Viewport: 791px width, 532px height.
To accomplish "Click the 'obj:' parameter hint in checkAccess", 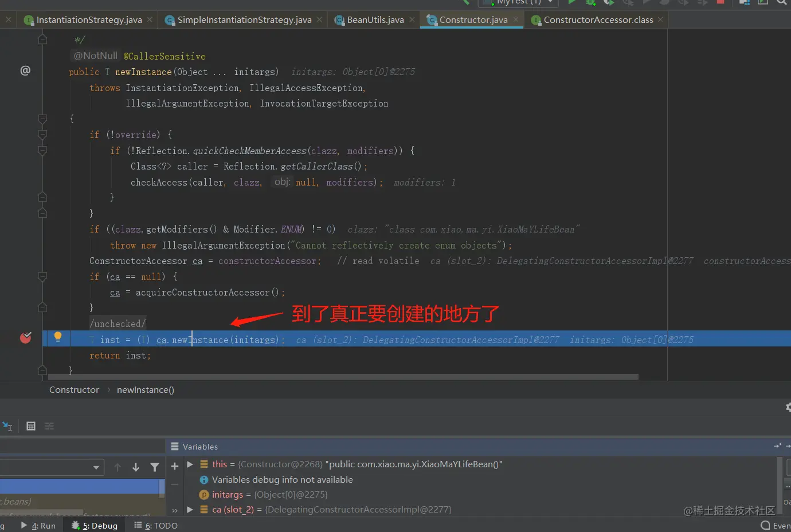I will click(x=282, y=182).
